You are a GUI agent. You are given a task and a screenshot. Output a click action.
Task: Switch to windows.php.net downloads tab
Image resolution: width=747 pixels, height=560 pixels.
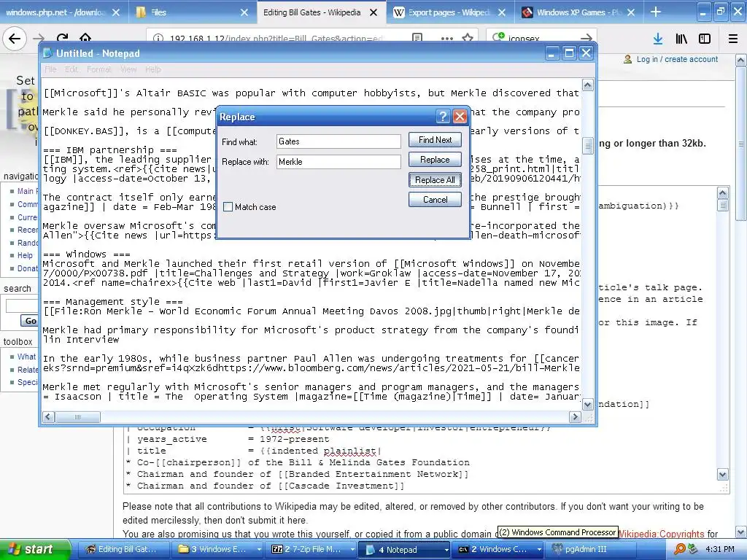[55, 12]
